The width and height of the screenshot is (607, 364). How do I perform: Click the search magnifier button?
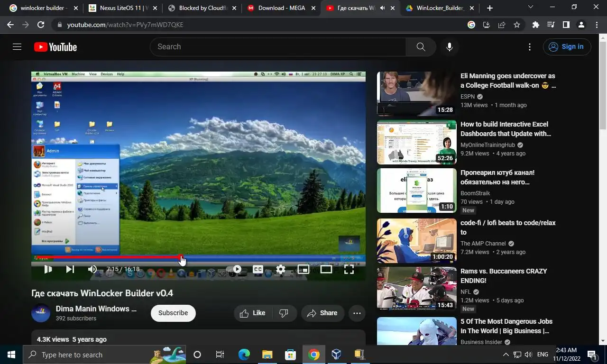click(421, 46)
